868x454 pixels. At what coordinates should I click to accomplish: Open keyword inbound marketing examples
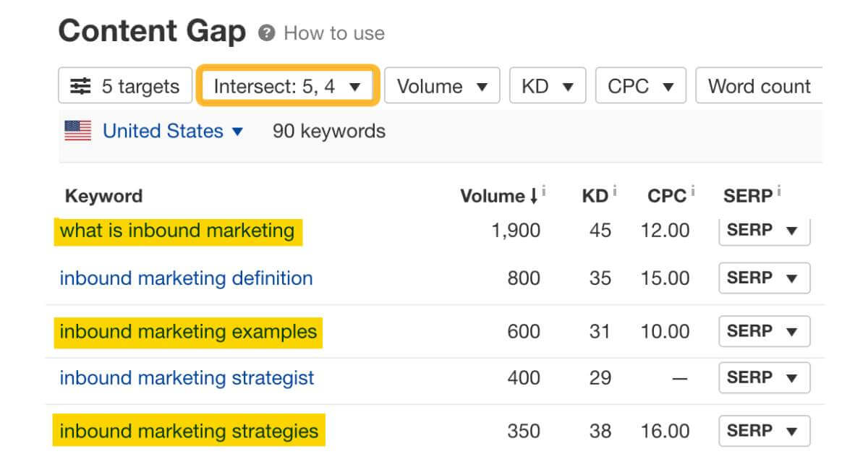click(188, 332)
